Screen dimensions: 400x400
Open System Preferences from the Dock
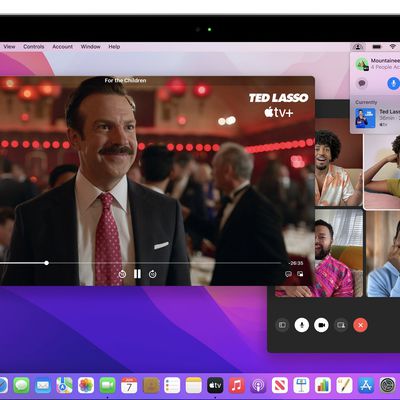387,386
